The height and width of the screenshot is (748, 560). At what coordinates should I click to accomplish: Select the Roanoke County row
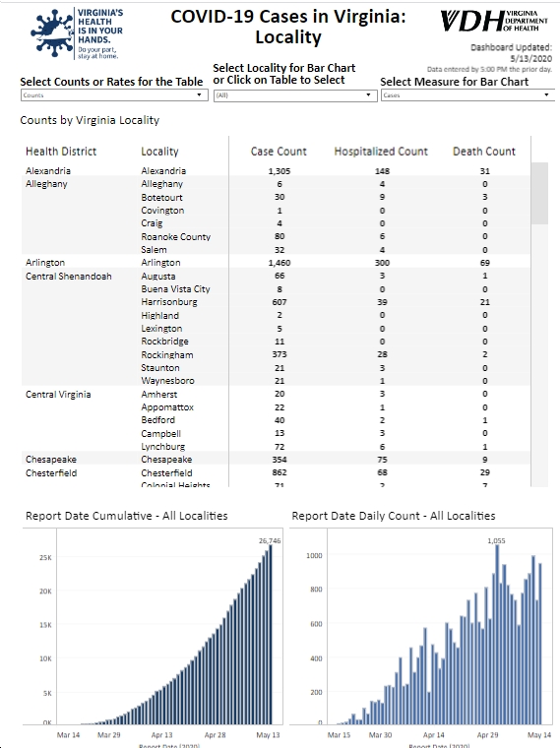click(x=276, y=236)
